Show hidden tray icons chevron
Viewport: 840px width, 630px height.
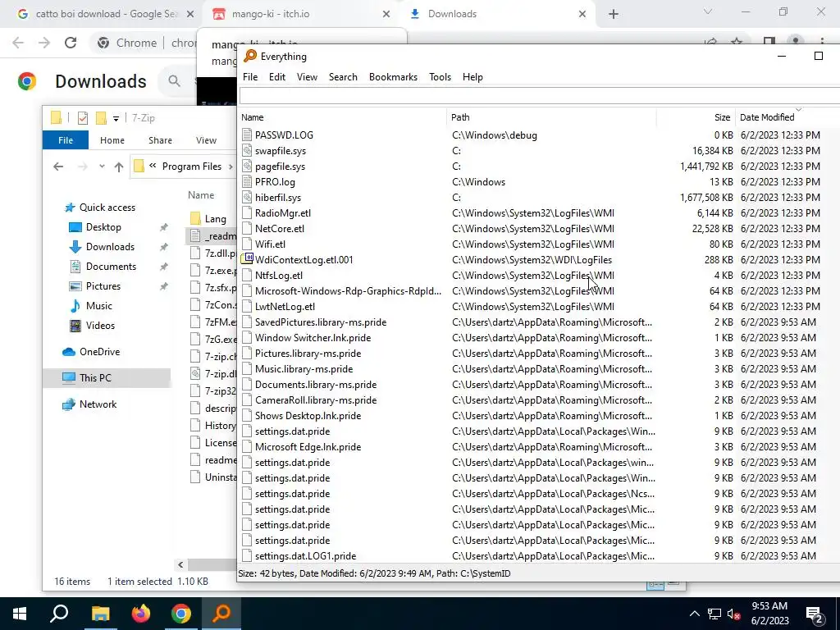(x=694, y=614)
